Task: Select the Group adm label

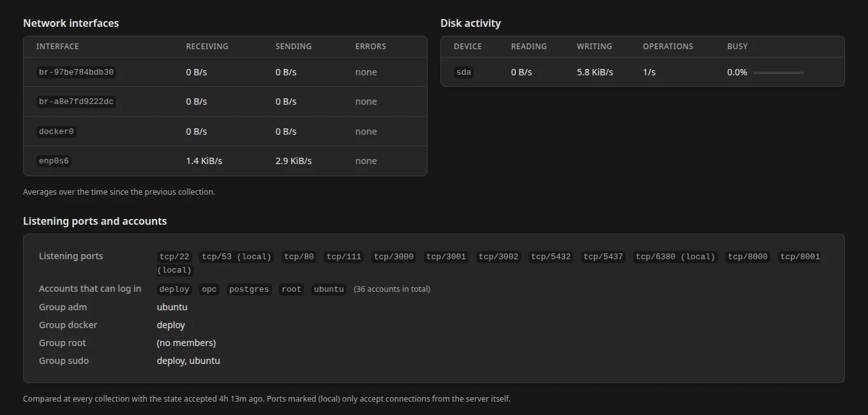Action: point(63,307)
